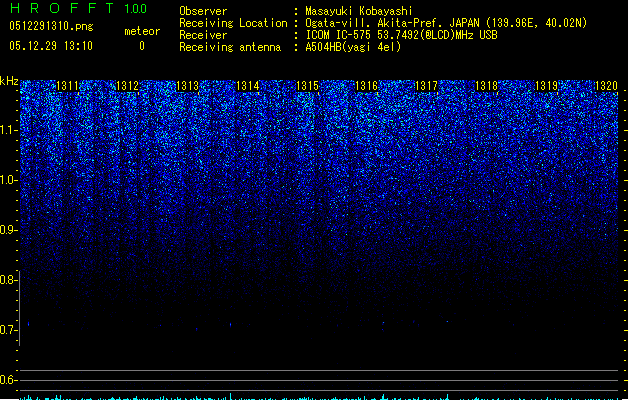Click the meteor count value 0
This screenshot has height=400, width=629.
pos(142,46)
